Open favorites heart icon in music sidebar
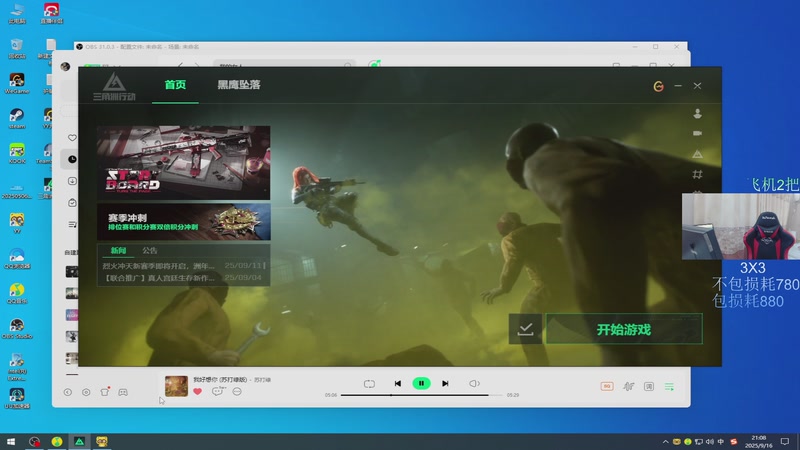 click(x=72, y=138)
